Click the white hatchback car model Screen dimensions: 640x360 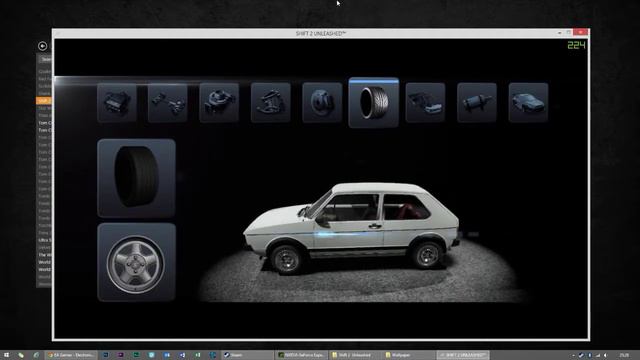(x=352, y=229)
